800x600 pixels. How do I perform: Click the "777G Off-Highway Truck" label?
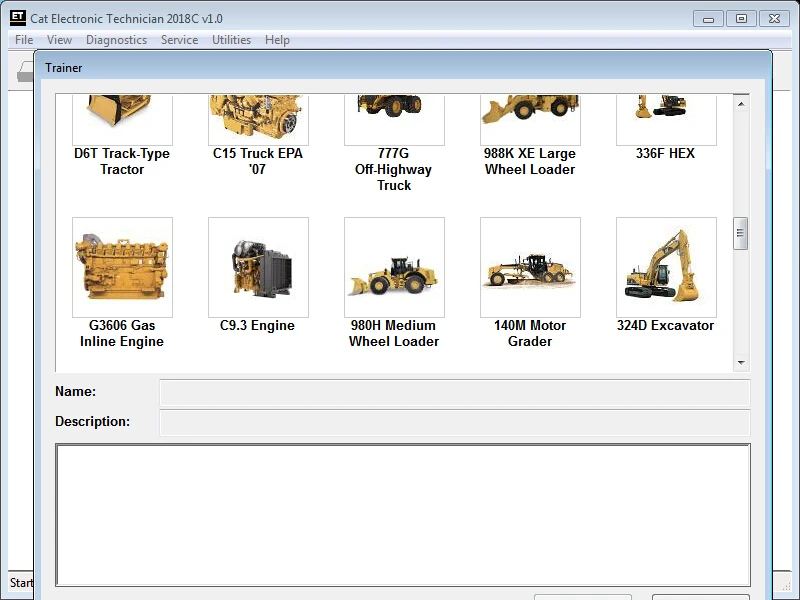point(393,169)
